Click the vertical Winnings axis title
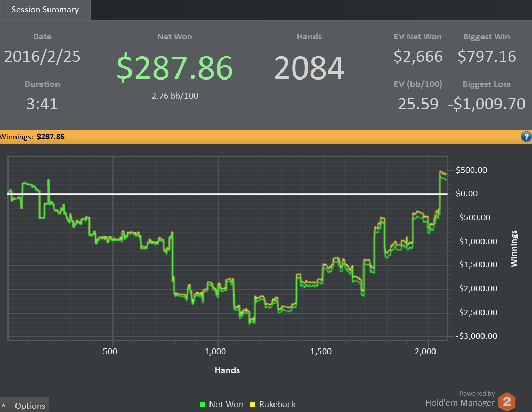Viewport: 532px width, 412px height. pos(514,248)
